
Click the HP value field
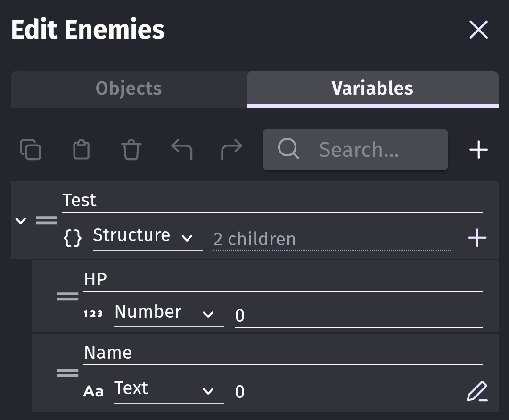[x=358, y=315]
